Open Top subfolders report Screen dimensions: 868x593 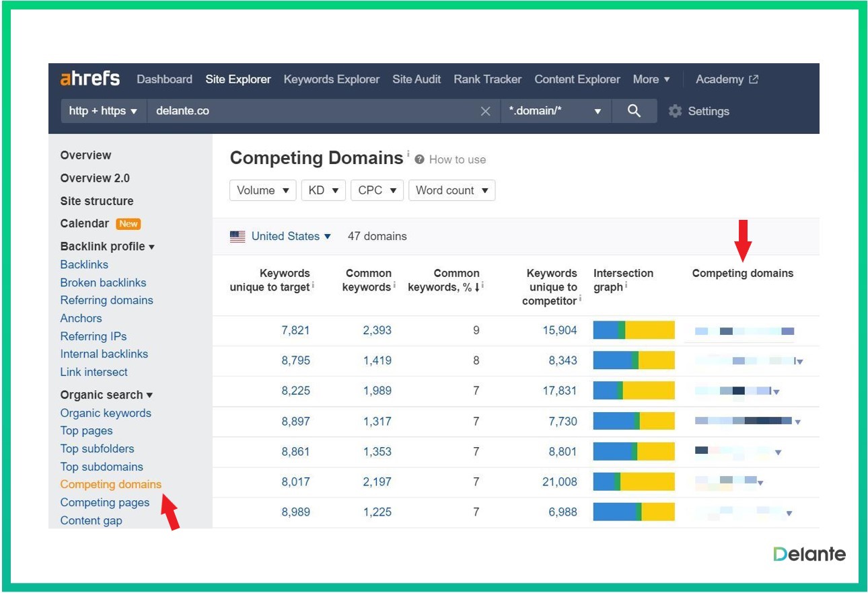tap(97, 449)
